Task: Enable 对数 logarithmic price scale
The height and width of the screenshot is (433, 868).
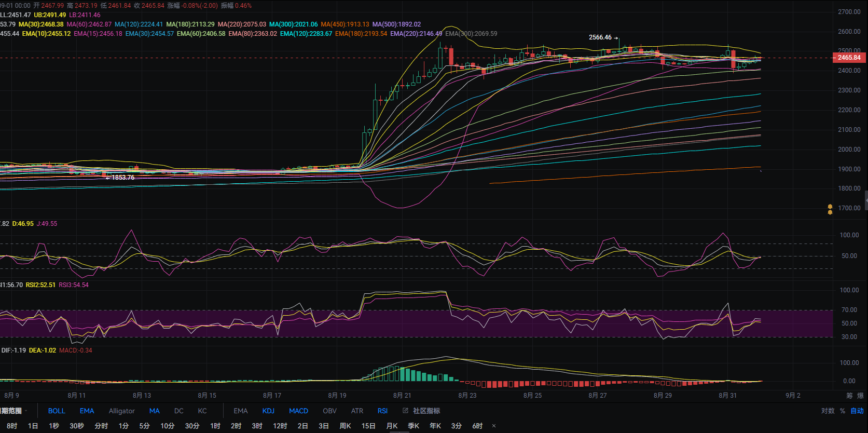Action: pyautogui.click(x=828, y=411)
